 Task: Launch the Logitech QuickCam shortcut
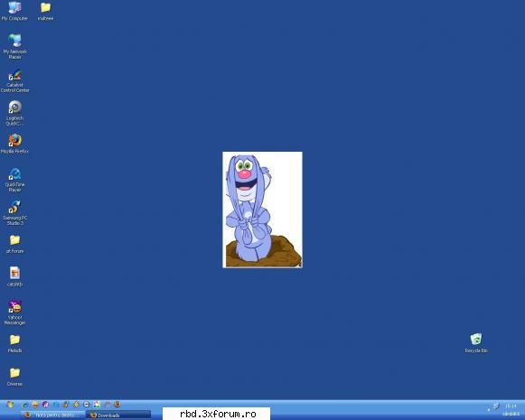[x=14, y=113]
